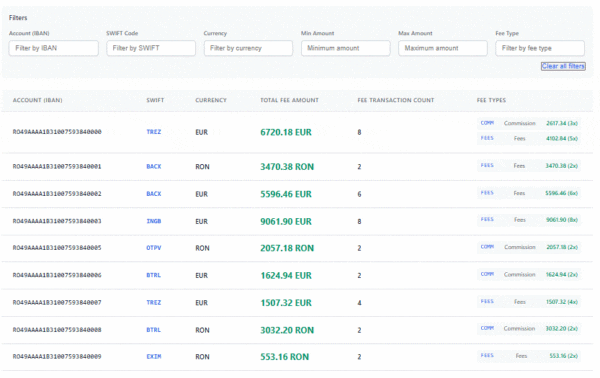Click the FEES badge for Fees 3470.38
The image size is (600, 378).
pyautogui.click(x=487, y=166)
